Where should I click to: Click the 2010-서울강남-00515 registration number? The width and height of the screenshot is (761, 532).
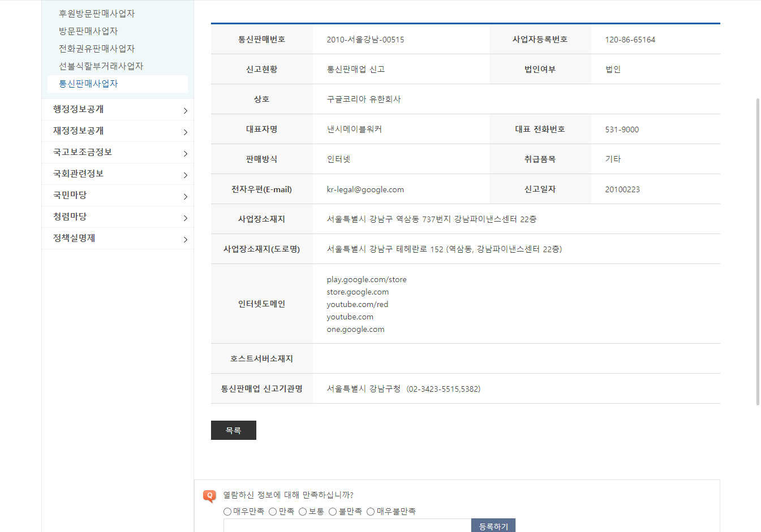click(366, 40)
